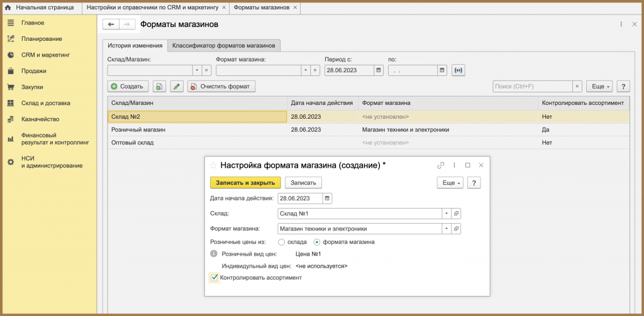Screen dimensions: 644x316
Task: Clear the search field
Action: 577,87
